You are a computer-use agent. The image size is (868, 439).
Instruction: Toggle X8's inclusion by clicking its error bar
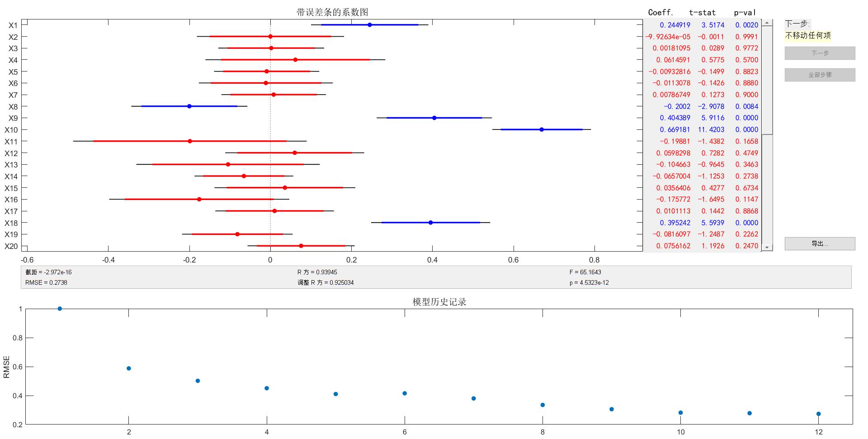pyautogui.click(x=189, y=106)
